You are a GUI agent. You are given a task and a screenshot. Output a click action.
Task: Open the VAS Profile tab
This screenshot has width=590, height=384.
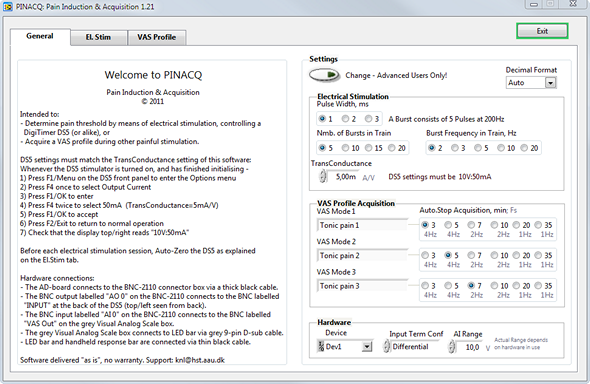[157, 37]
